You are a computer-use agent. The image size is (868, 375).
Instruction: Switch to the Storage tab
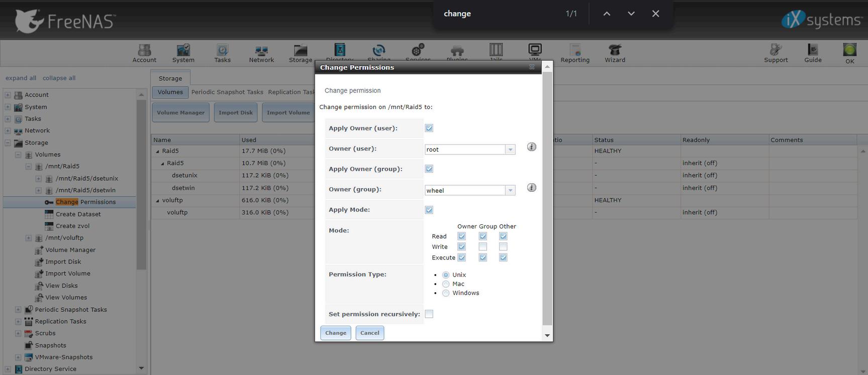(x=170, y=78)
